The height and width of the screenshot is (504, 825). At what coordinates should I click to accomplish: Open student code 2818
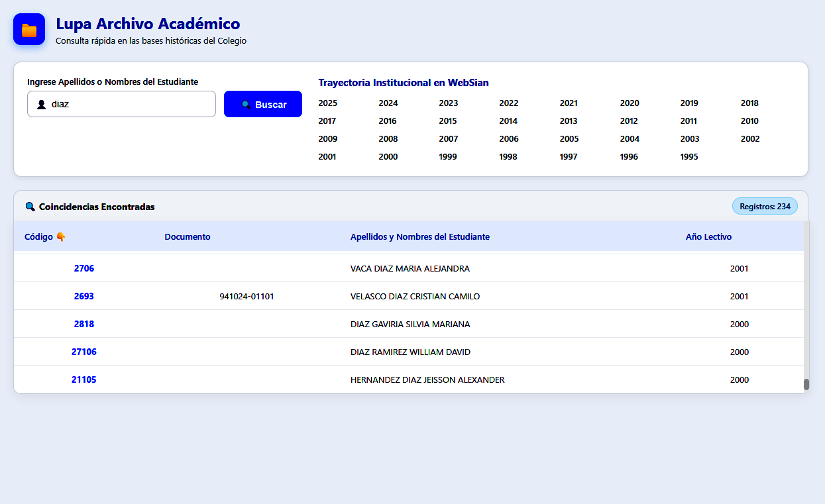tap(84, 325)
